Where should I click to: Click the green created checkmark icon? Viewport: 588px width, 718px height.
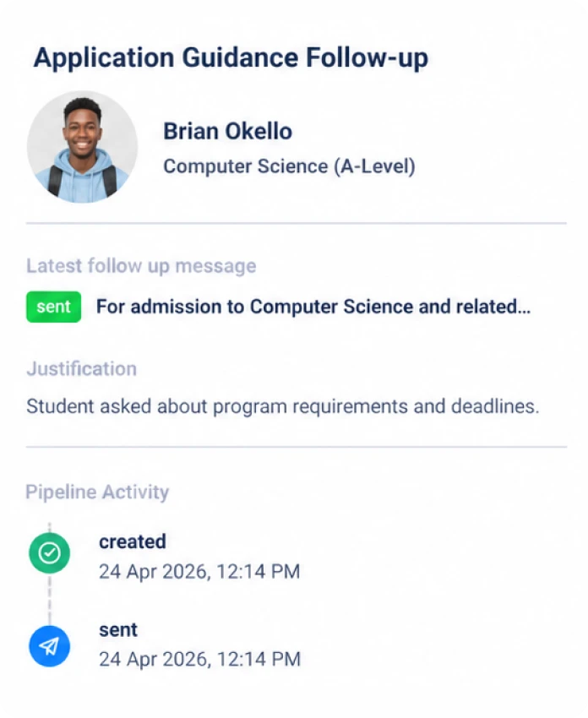tap(49, 553)
